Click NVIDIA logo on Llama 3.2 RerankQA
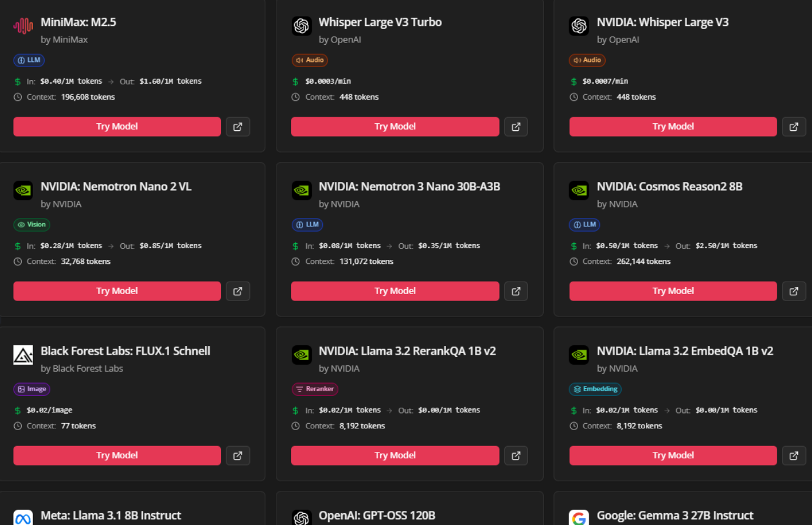 point(301,355)
